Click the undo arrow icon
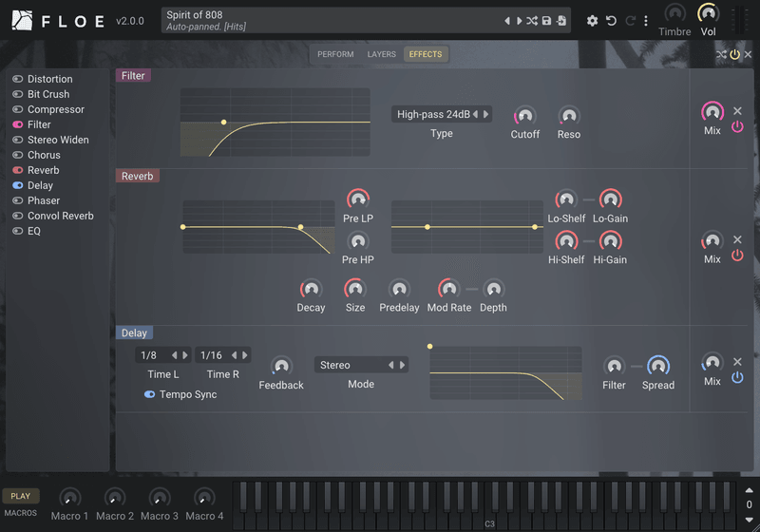 (611, 21)
